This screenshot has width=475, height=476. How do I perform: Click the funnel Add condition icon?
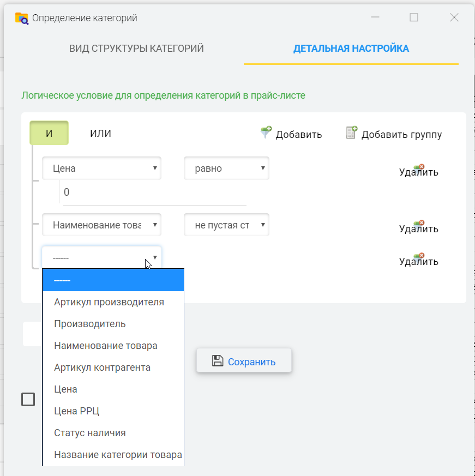(266, 132)
